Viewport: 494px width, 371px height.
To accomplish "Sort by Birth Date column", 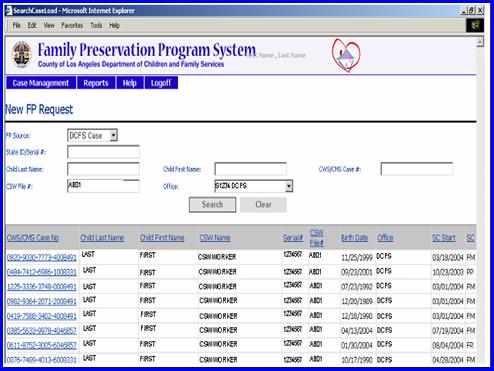I will 355,238.
